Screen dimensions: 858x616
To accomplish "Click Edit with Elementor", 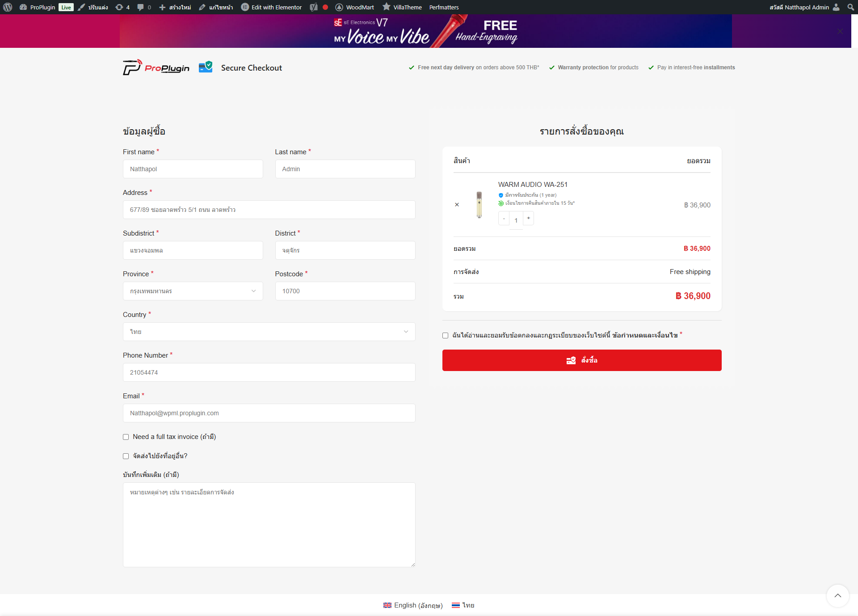I will pyautogui.click(x=271, y=7).
